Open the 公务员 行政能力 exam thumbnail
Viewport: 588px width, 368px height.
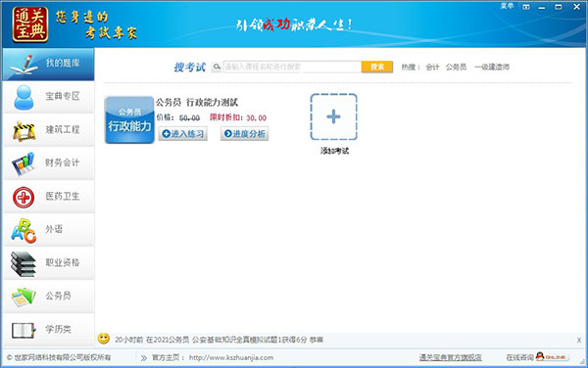tap(129, 119)
